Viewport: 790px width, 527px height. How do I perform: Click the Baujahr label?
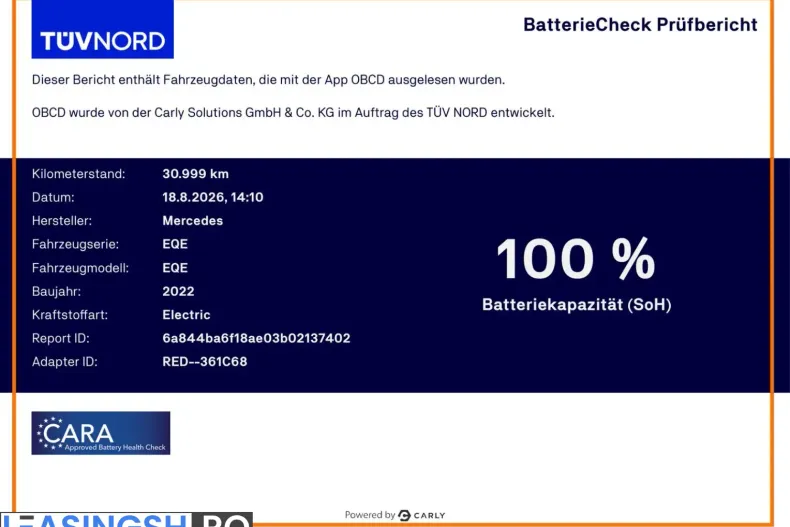click(56, 291)
